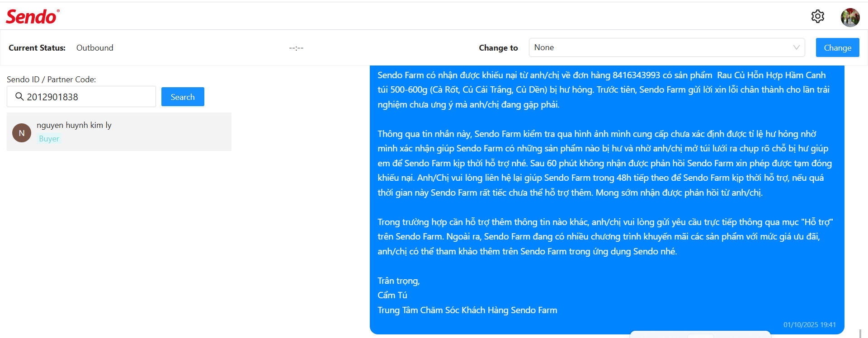
Task: Click the status timer display
Action: [x=296, y=48]
